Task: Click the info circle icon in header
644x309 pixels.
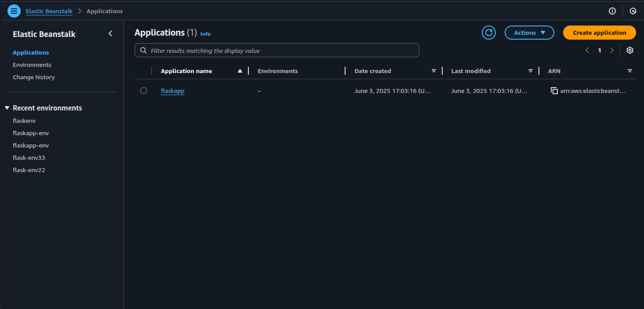Action: (x=612, y=11)
